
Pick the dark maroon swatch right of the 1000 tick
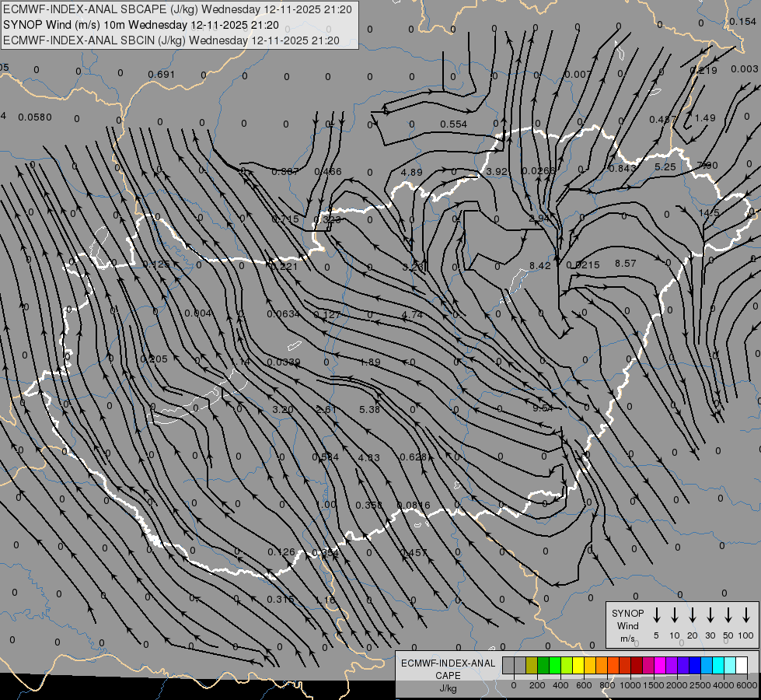637,665
